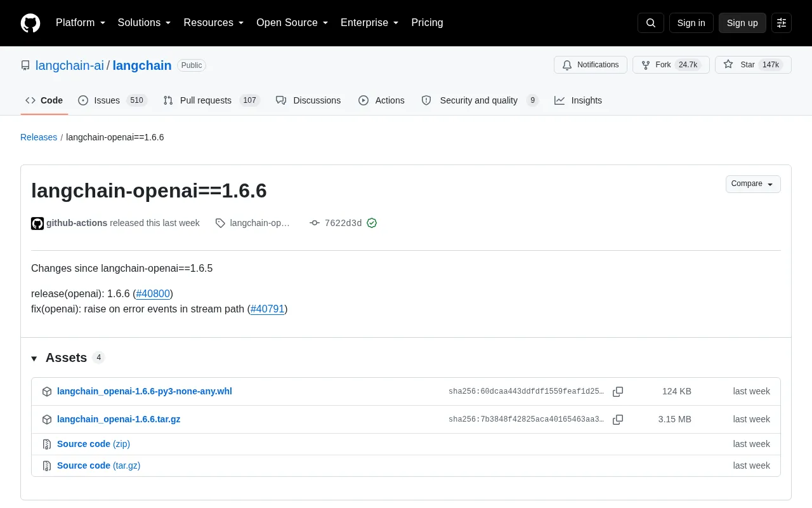Click the github-actions avatar

point(37,223)
